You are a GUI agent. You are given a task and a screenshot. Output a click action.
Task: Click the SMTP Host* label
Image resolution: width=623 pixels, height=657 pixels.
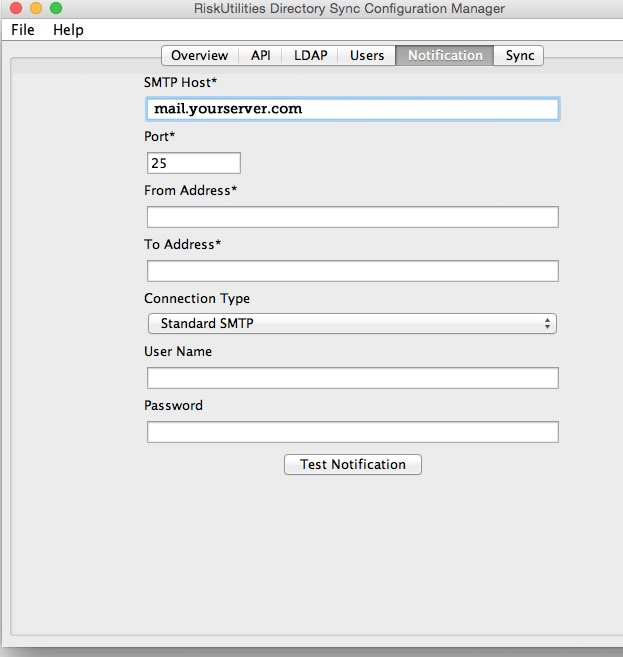[x=181, y=82]
